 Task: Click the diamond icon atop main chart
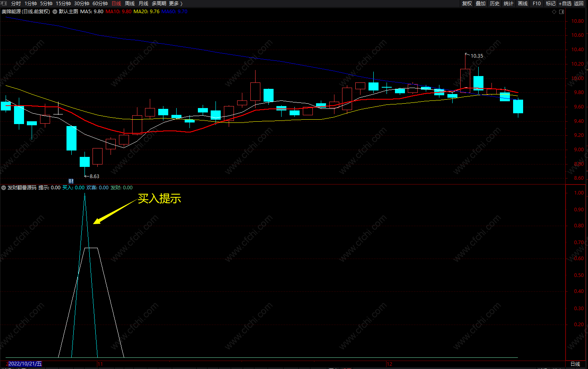pos(554,12)
